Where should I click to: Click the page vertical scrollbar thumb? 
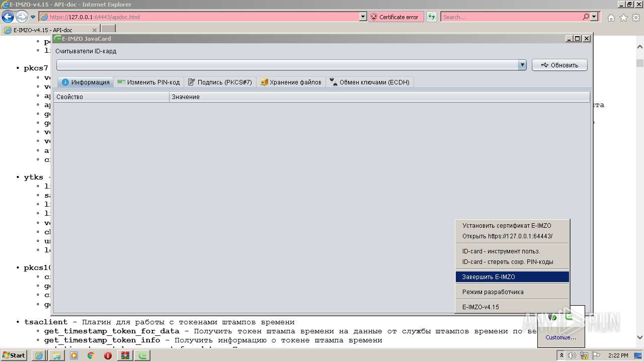pyautogui.click(x=639, y=63)
